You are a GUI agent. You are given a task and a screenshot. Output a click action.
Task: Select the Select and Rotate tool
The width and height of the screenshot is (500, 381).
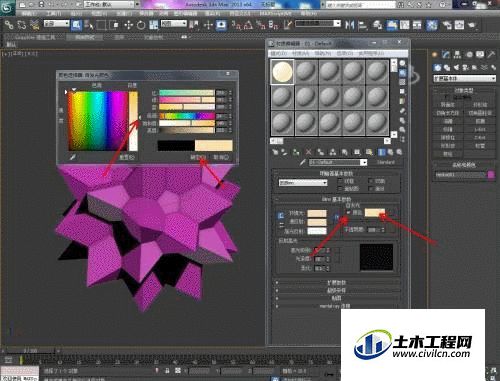point(141,25)
